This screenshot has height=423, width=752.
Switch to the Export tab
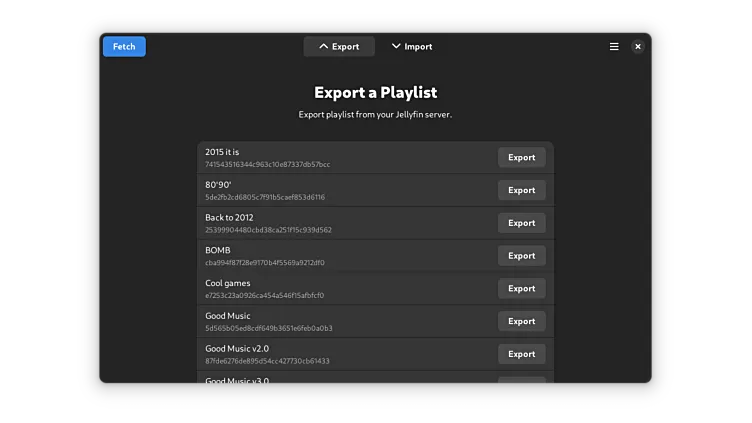pos(339,46)
